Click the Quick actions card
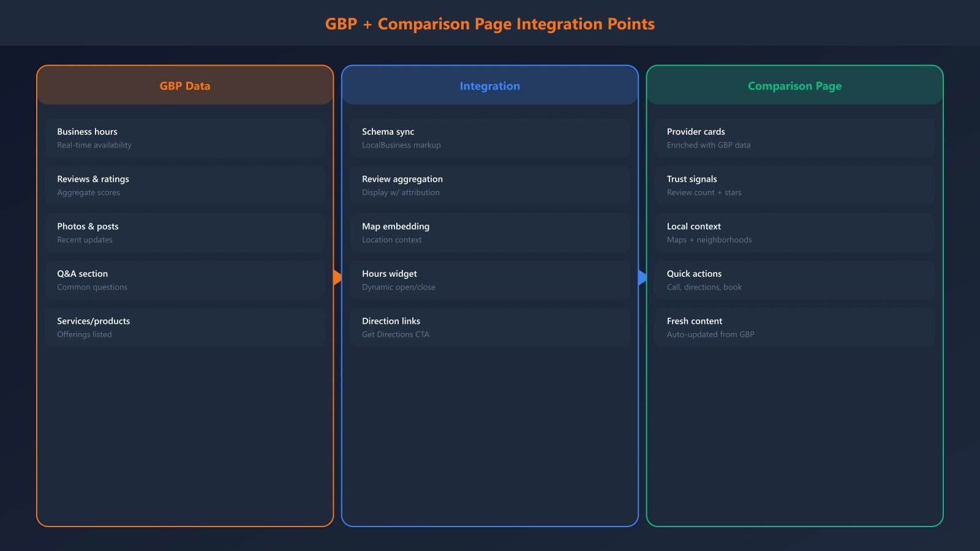Image resolution: width=980 pixels, height=551 pixels. [794, 279]
